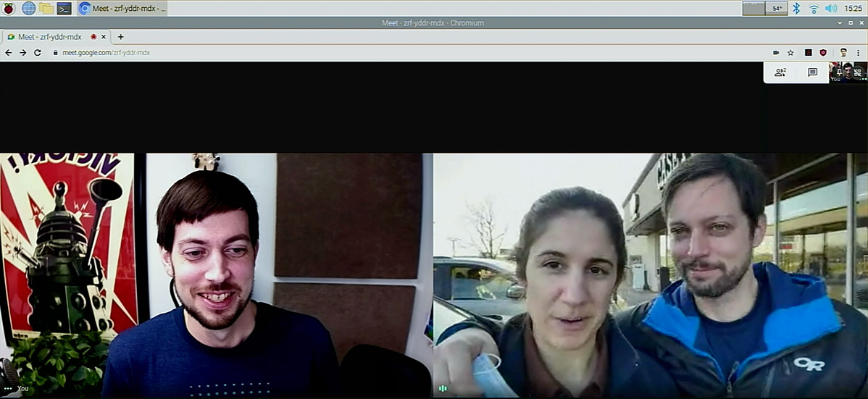The image size is (868, 399).
Task: Select the two-person outdoor video tile
Action: (x=651, y=275)
